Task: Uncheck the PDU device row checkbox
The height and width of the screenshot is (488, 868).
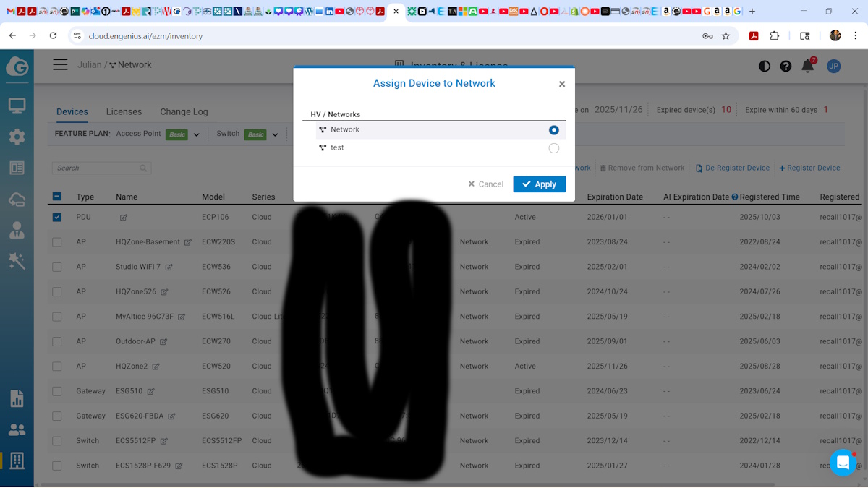Action: click(57, 217)
